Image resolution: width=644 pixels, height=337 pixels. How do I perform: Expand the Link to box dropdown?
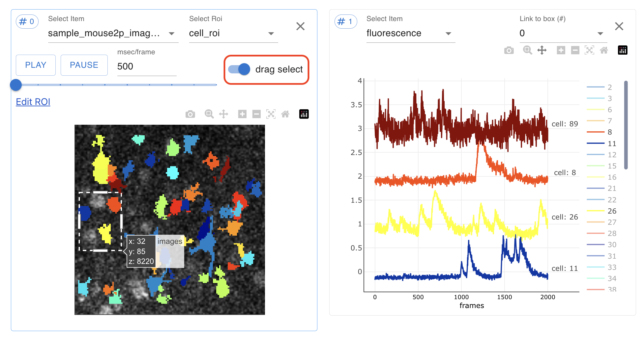pyautogui.click(x=563, y=34)
